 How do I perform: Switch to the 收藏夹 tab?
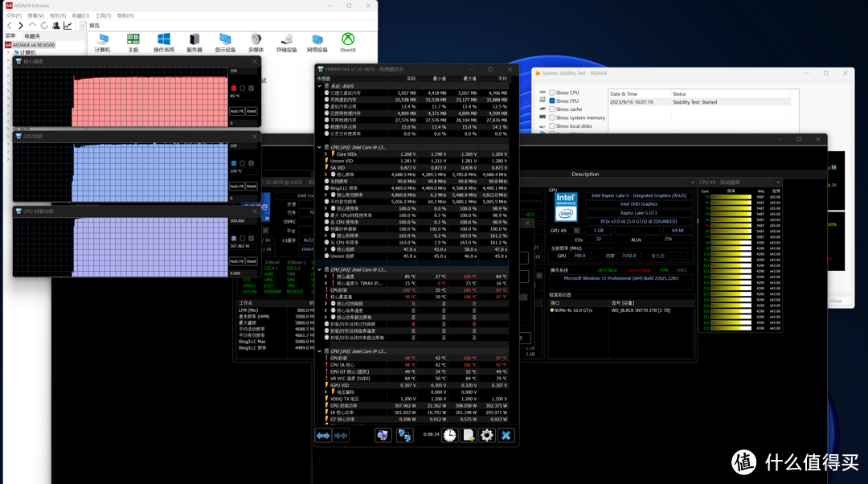coord(32,36)
